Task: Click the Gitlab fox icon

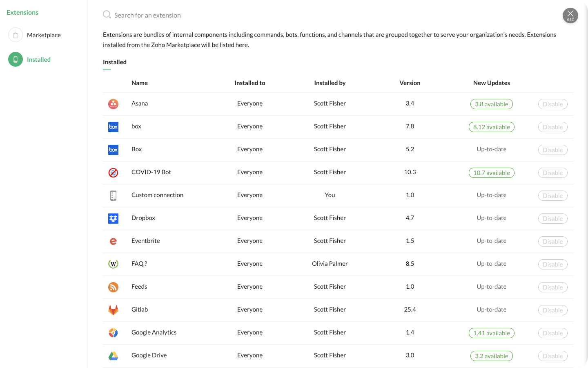Action: 113,310
